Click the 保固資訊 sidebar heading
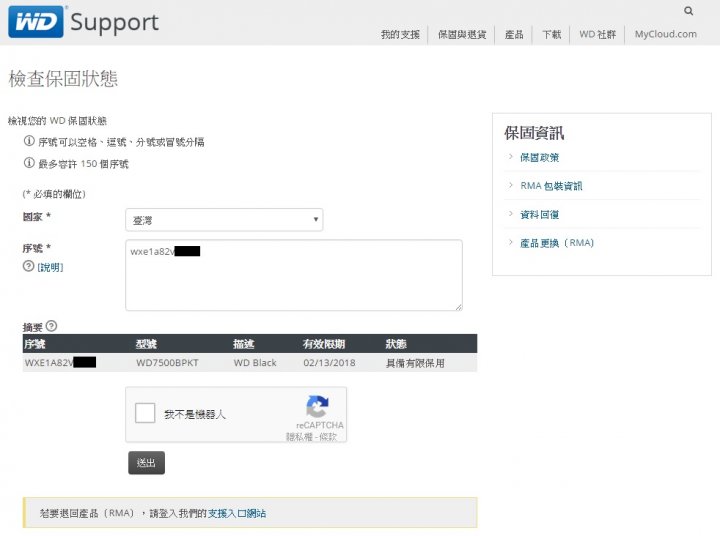 (534, 133)
